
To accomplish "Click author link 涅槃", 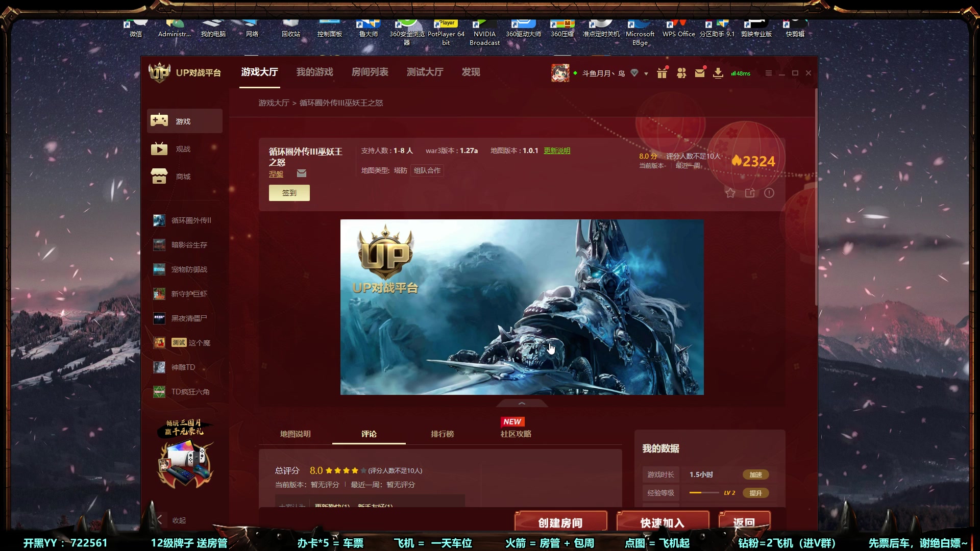I will click(276, 174).
